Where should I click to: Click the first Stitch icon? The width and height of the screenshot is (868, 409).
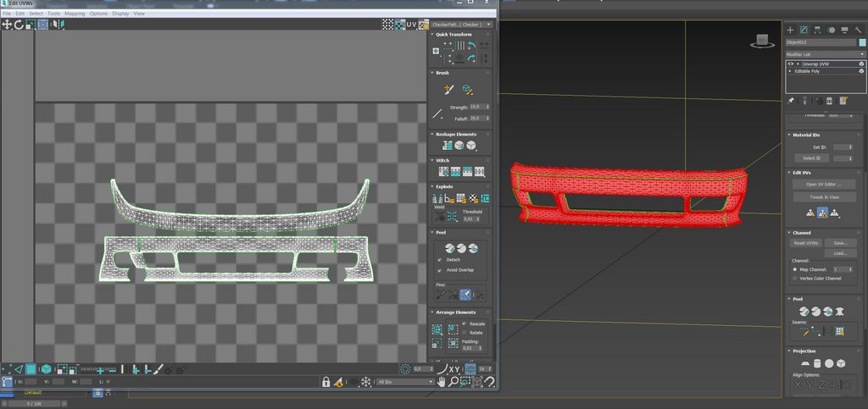(x=444, y=171)
